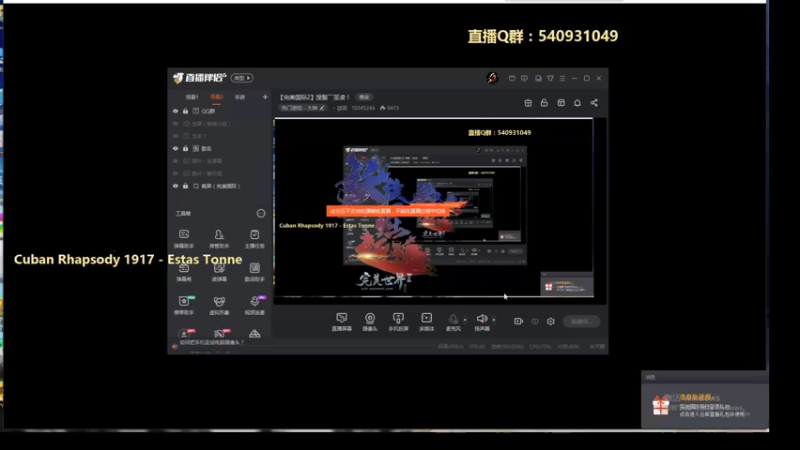Add a new scene with the plus button
800x450 pixels.
click(265, 97)
